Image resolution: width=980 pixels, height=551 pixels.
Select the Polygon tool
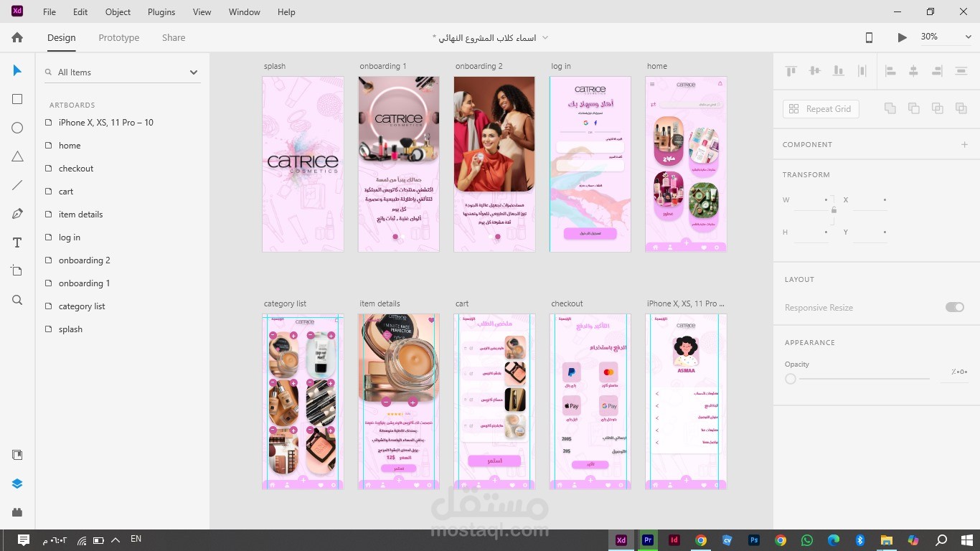[17, 156]
